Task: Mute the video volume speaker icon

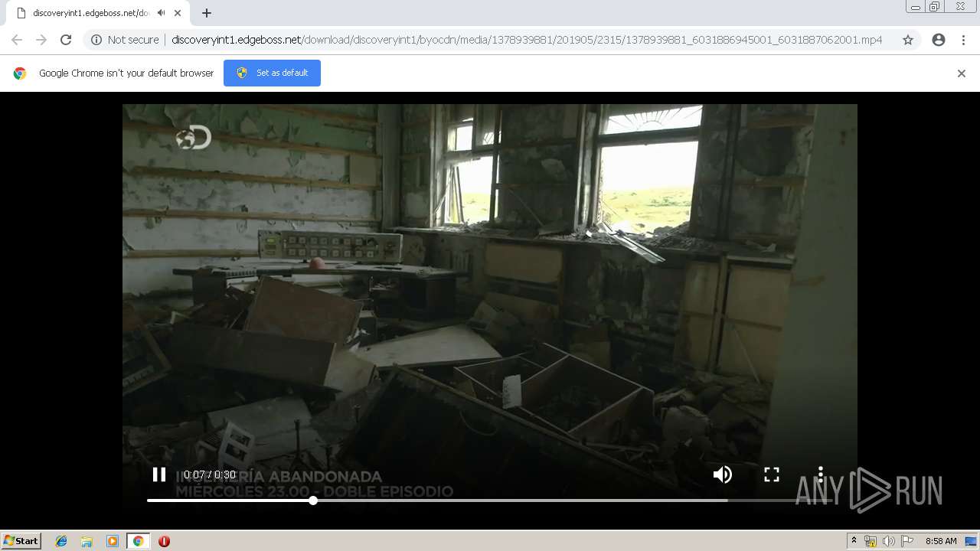Action: 722,474
